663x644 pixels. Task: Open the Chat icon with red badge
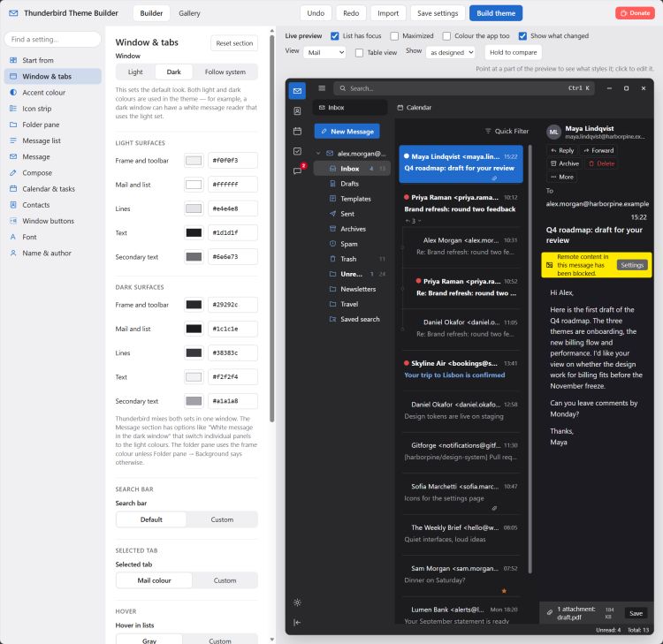(297, 170)
